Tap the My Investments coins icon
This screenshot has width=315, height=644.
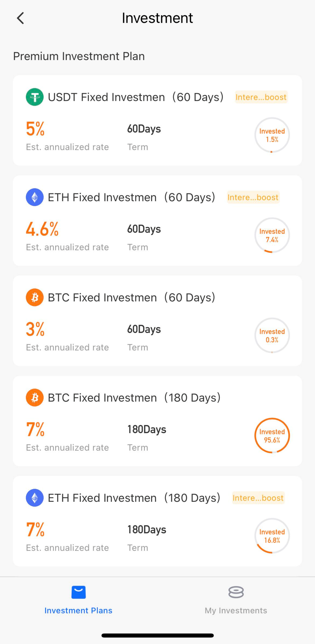pos(236,592)
